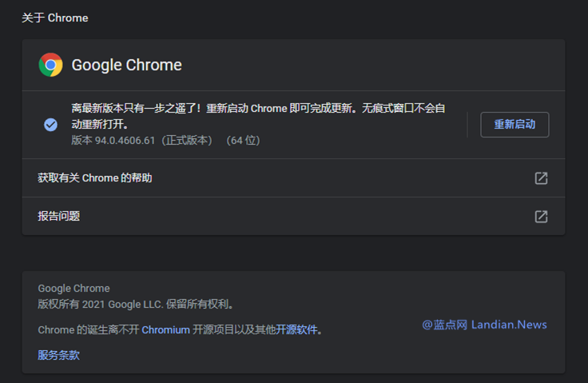Screen dimensions: 588x383
Task: Click the 离最新版本只有一步之遥 update message
Action: coord(137,109)
